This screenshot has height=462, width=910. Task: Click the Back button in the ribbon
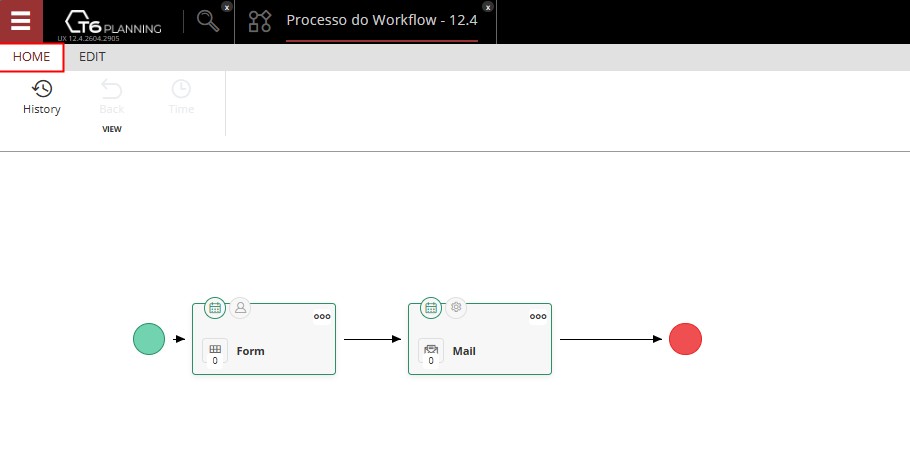click(x=111, y=98)
